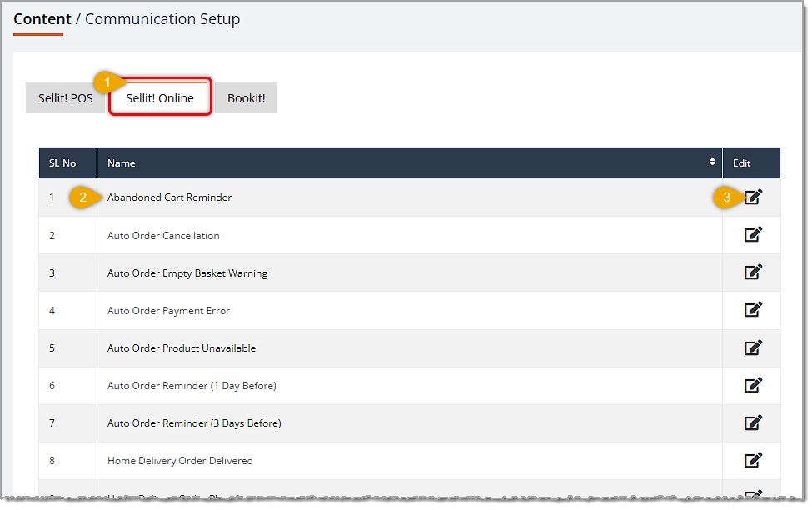
Task: Edit the Auto Order Cancellation template
Action: point(753,234)
